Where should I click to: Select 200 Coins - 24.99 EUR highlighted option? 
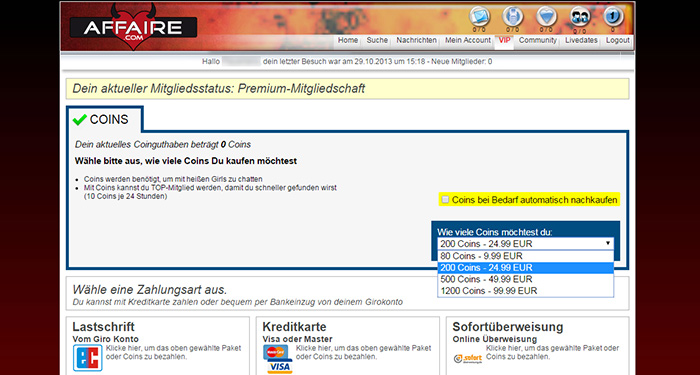click(525, 268)
